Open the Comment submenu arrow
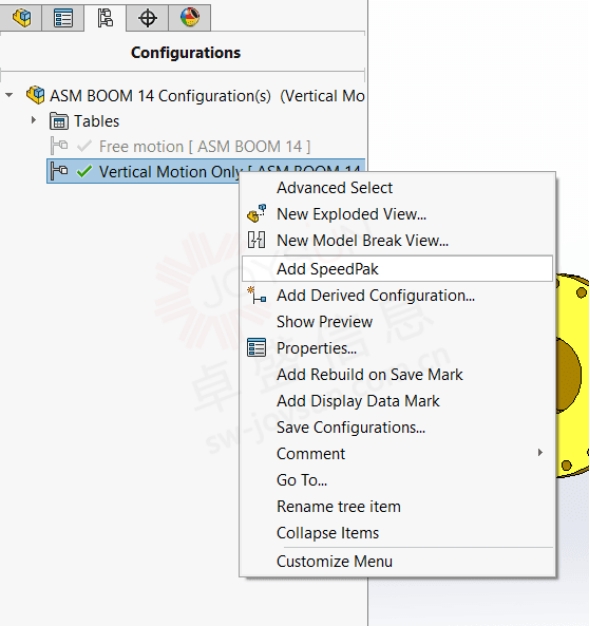 [540, 453]
